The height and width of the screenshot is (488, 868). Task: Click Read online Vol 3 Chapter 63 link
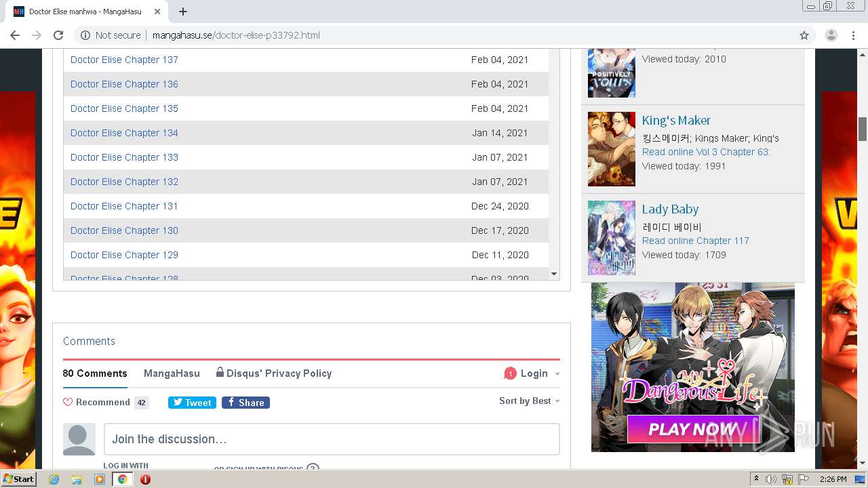click(x=706, y=152)
